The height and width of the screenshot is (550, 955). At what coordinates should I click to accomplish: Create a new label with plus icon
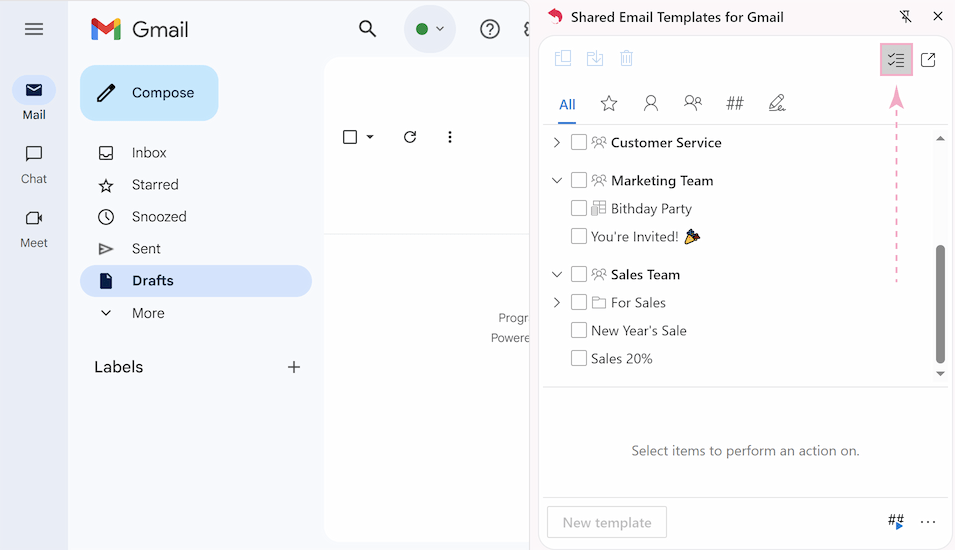pos(294,367)
